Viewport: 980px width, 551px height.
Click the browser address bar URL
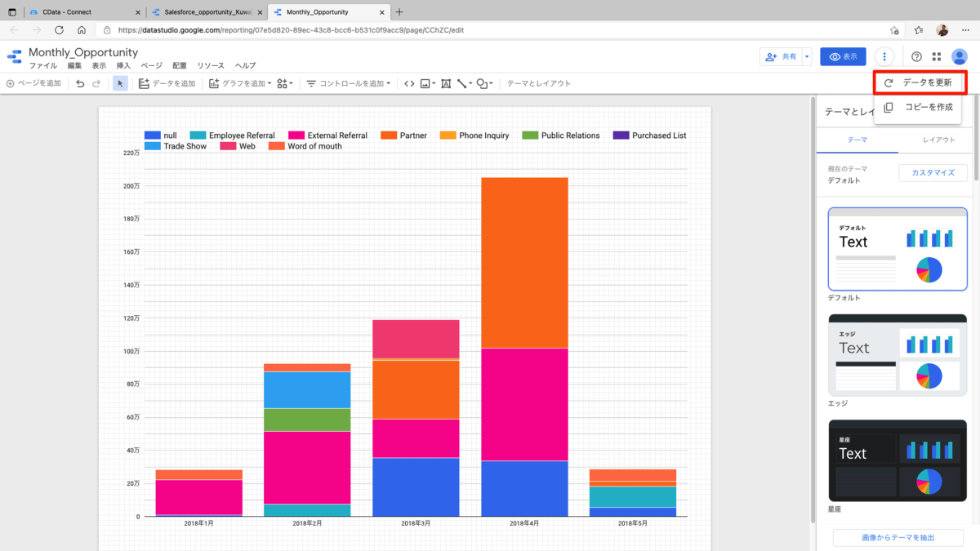click(292, 30)
